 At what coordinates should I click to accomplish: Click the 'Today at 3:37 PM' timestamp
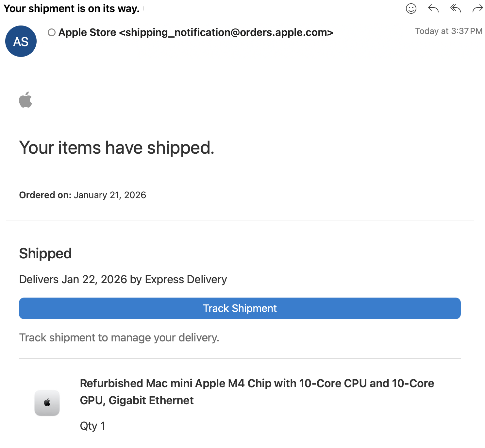point(448,31)
